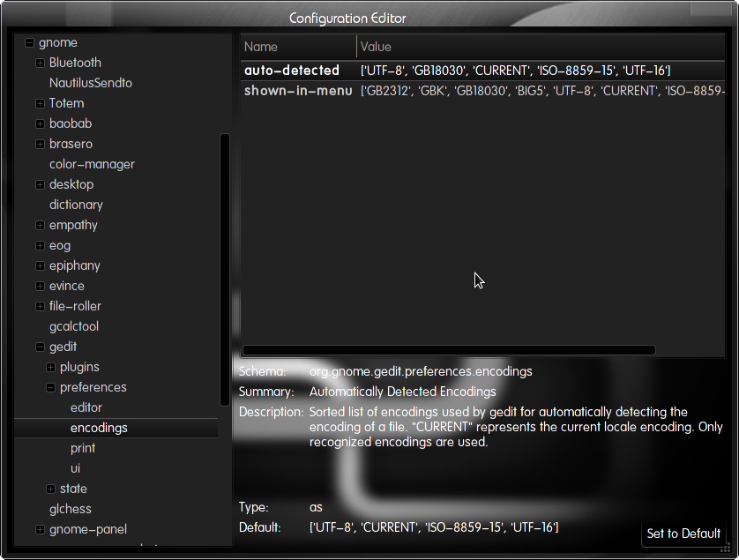Expand the desktop node
The image size is (739, 560).
(x=40, y=184)
